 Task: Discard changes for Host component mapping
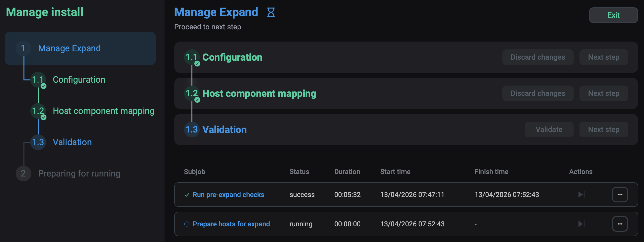point(537,93)
